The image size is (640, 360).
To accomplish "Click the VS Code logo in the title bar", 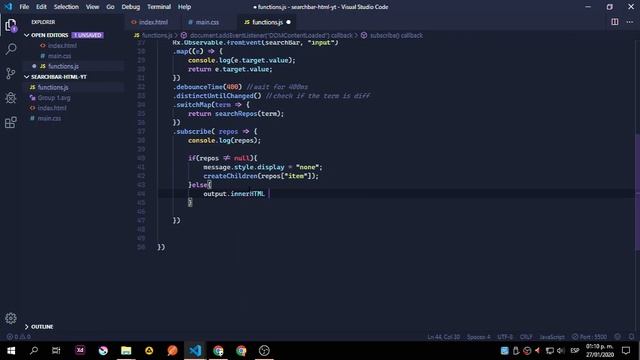I will coord(9,7).
